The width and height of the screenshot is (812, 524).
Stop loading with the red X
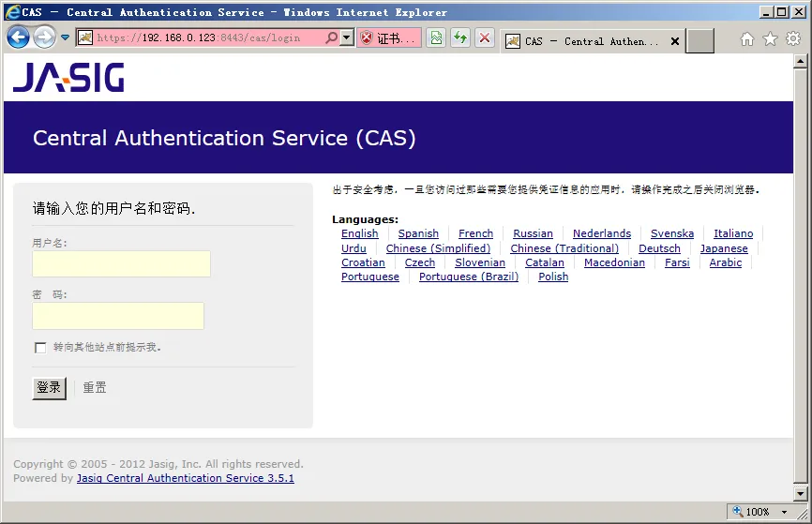[x=485, y=37]
